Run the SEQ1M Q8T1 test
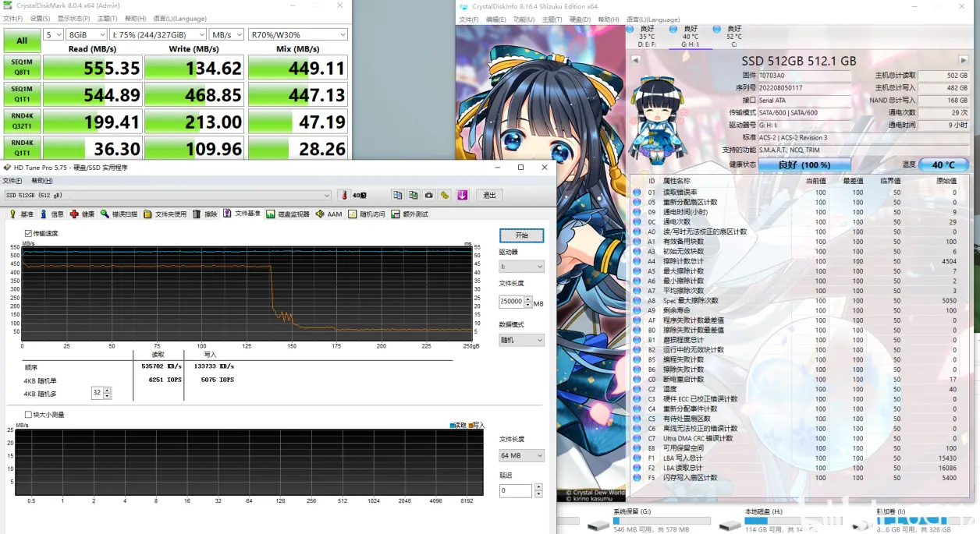The image size is (980, 534). 22,67
